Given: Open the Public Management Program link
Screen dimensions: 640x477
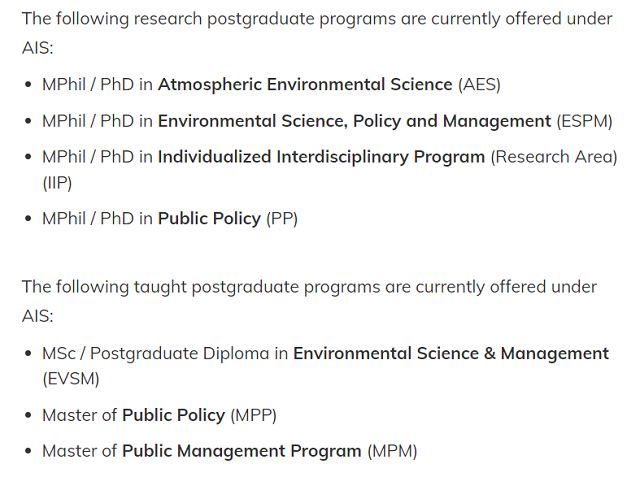Looking at the screenshot, I should tap(242, 451).
